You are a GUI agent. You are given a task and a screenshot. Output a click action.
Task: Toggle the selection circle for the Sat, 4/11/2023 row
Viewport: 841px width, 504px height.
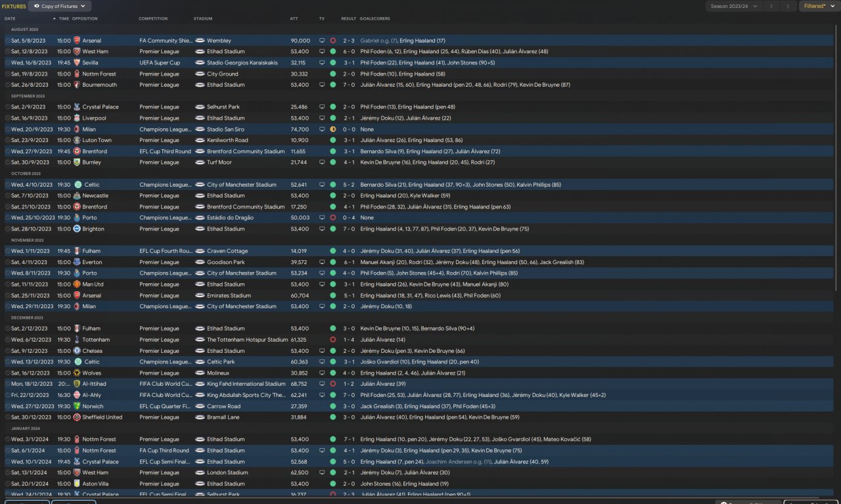[7, 262]
